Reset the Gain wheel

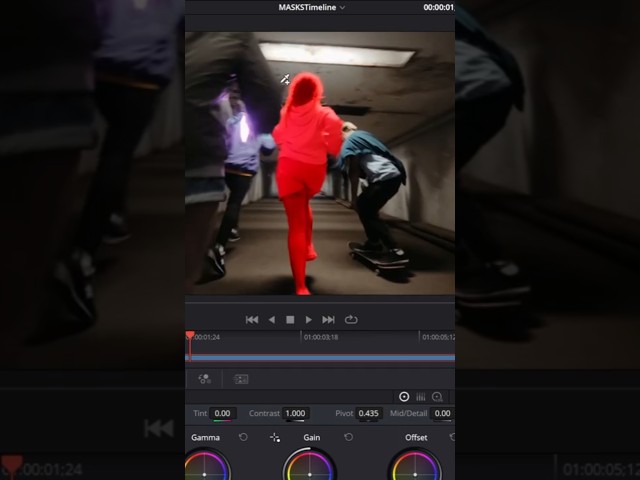[x=349, y=437]
